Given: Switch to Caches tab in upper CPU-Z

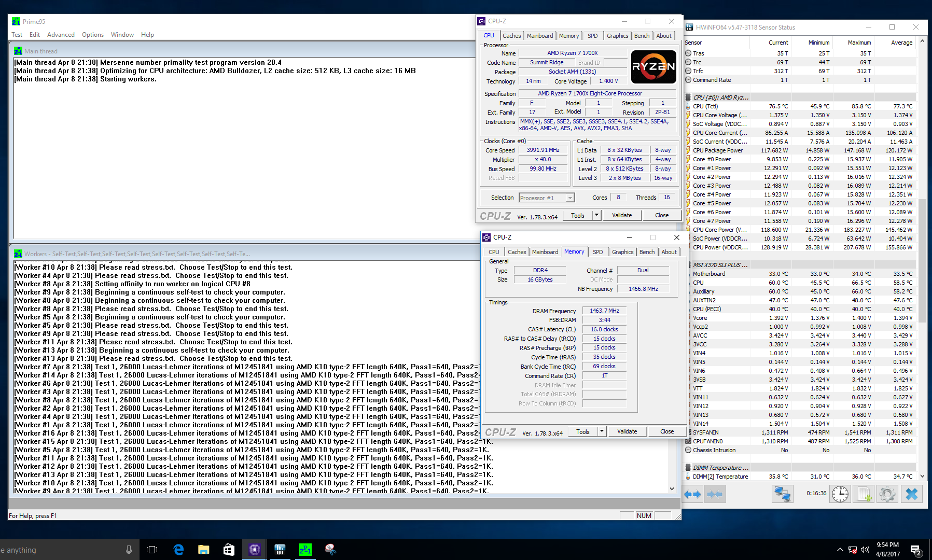Looking at the screenshot, I should pos(511,36).
